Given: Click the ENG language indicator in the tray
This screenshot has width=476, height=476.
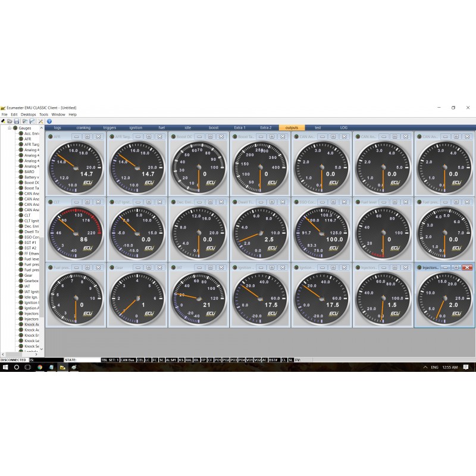Looking at the screenshot, I should coord(435,367).
